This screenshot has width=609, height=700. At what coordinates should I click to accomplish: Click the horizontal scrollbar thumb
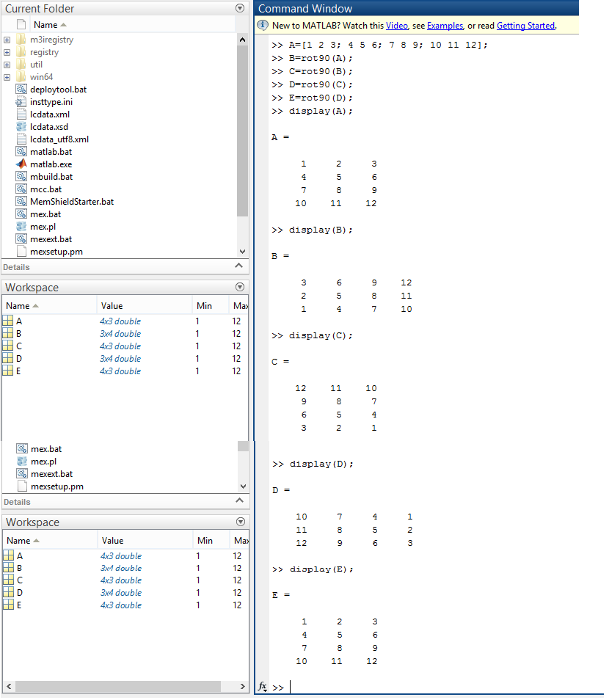[118, 686]
